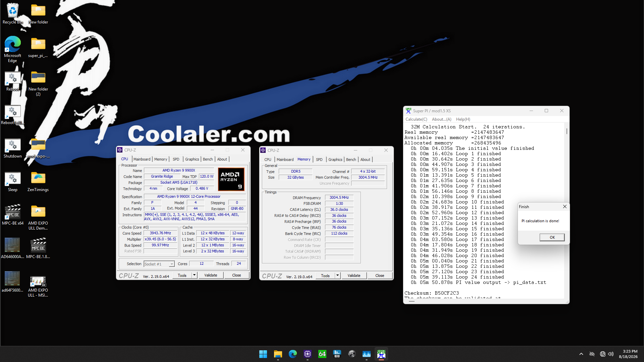Select the RebootToBIOS shortcut icon

[x=13, y=114]
